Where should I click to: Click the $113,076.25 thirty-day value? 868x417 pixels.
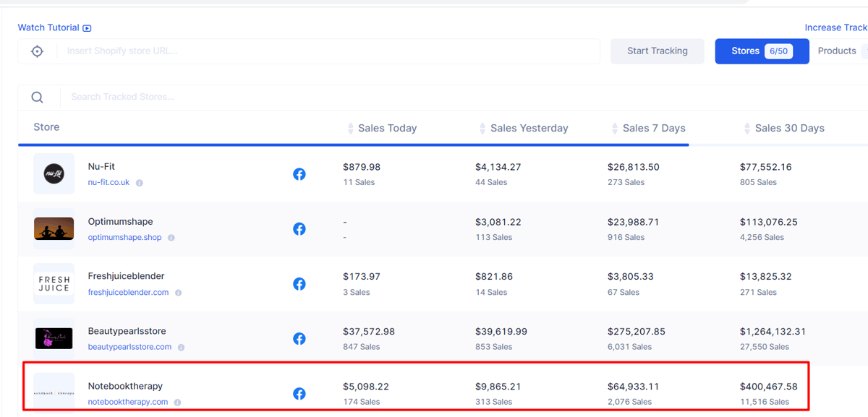click(769, 222)
